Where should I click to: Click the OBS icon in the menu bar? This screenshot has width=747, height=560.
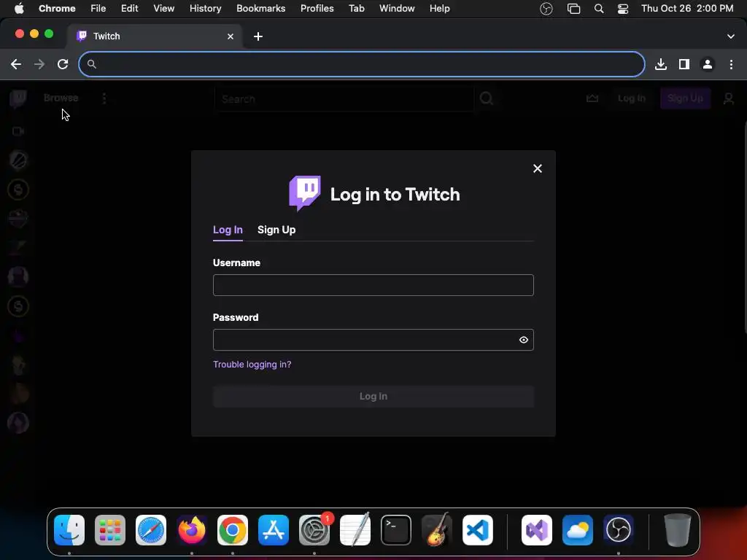(546, 9)
